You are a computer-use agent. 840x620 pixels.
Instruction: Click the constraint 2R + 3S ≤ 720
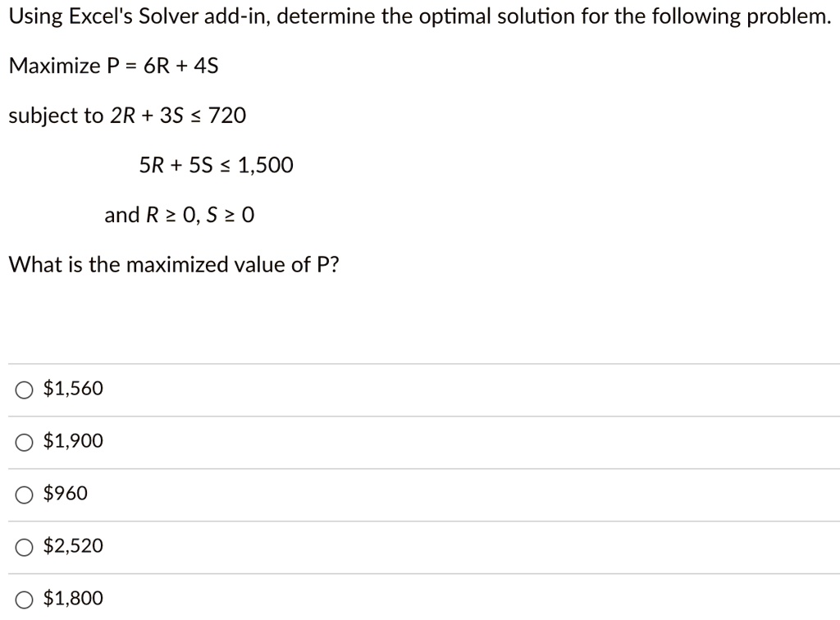[x=127, y=116]
